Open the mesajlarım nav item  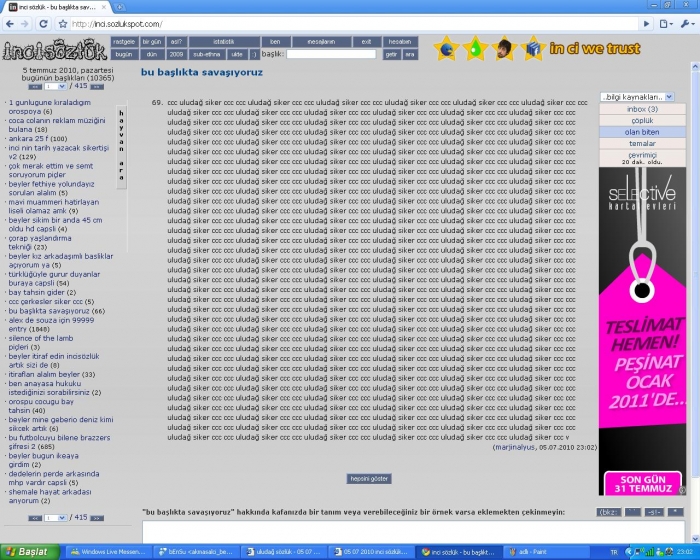[x=321, y=42]
